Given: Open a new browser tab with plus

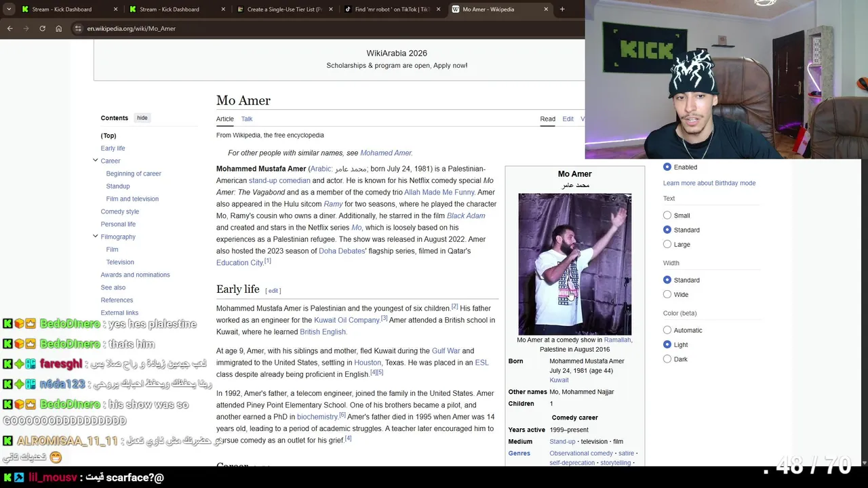Looking at the screenshot, I should coord(562,9).
